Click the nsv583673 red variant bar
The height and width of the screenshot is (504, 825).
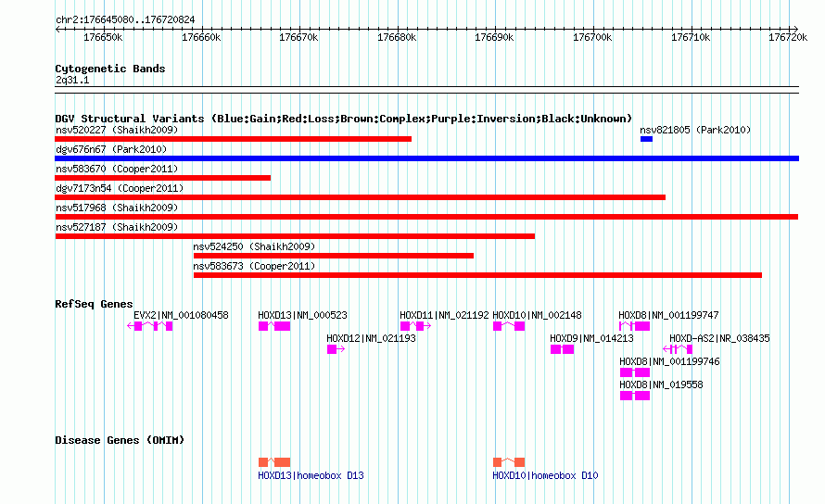[x=477, y=275]
